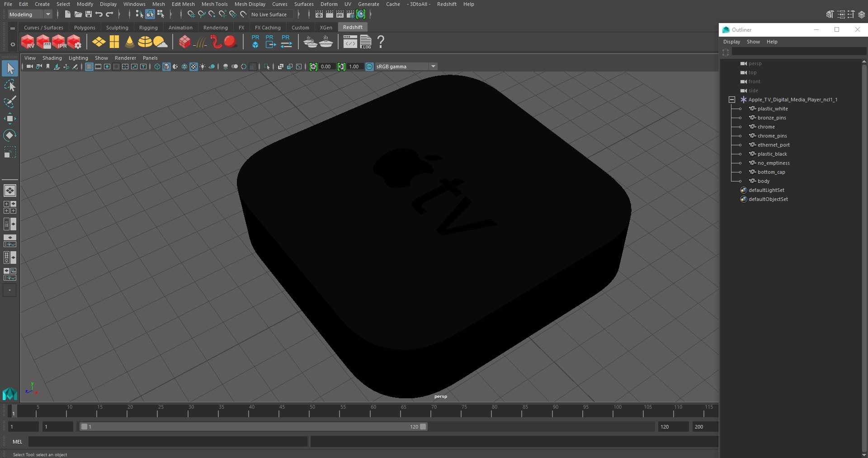The image size is (868, 458).
Task: Open the shelf tab menu icon
Action: 13,28
